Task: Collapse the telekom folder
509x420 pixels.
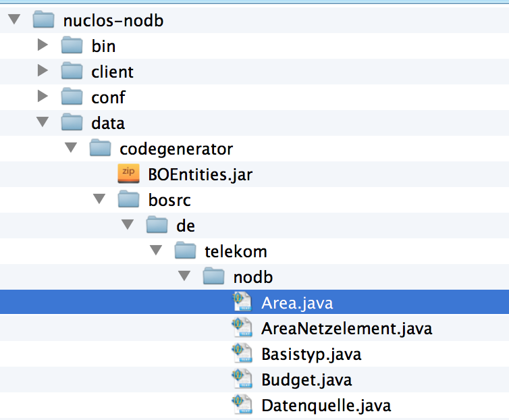Action: [x=156, y=250]
